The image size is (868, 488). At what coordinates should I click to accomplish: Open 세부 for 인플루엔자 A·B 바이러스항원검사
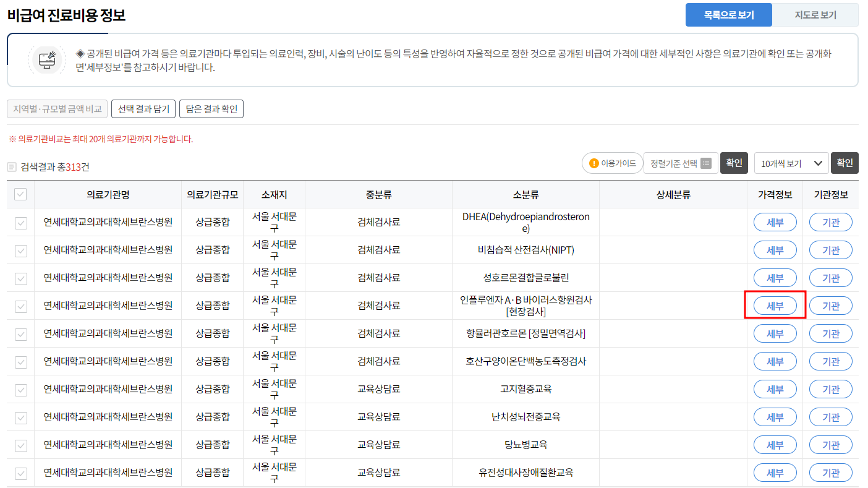coord(775,306)
